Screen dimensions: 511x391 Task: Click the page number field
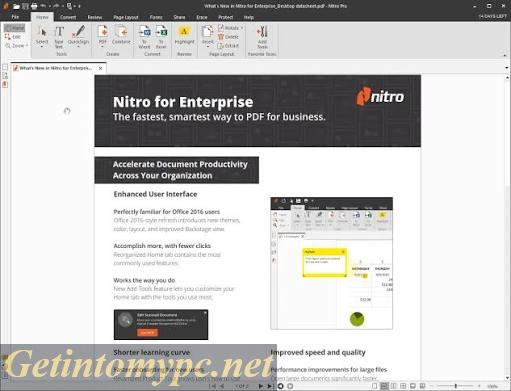click(x=242, y=386)
